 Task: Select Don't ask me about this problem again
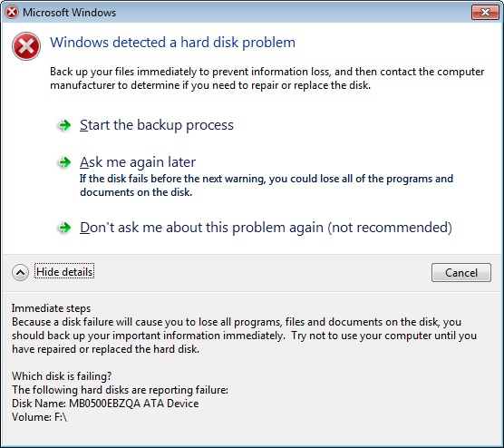point(266,228)
